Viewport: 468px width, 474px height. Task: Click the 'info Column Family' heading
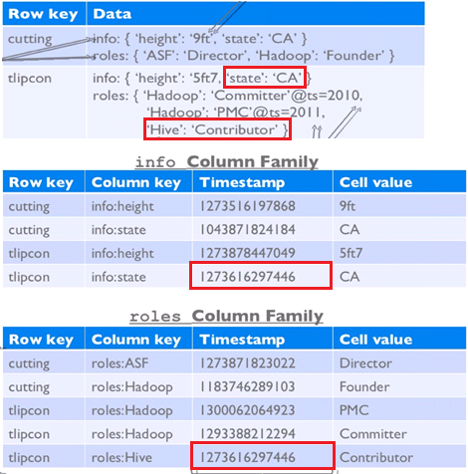(226, 162)
